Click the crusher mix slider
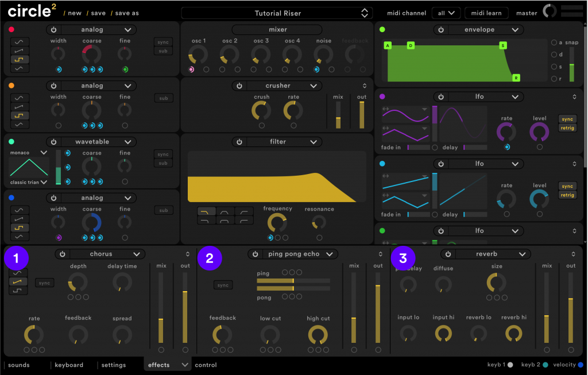This screenshot has height=375, width=588. pyautogui.click(x=338, y=115)
